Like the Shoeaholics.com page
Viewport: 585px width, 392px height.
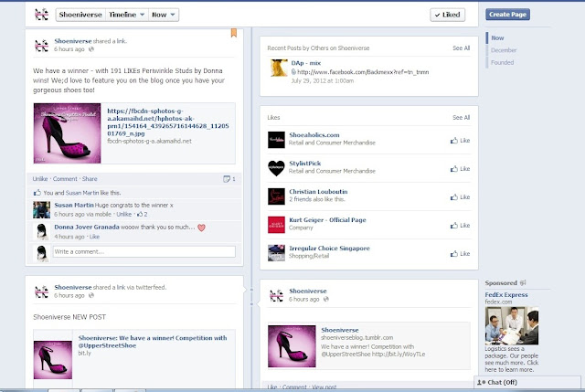[x=461, y=141]
